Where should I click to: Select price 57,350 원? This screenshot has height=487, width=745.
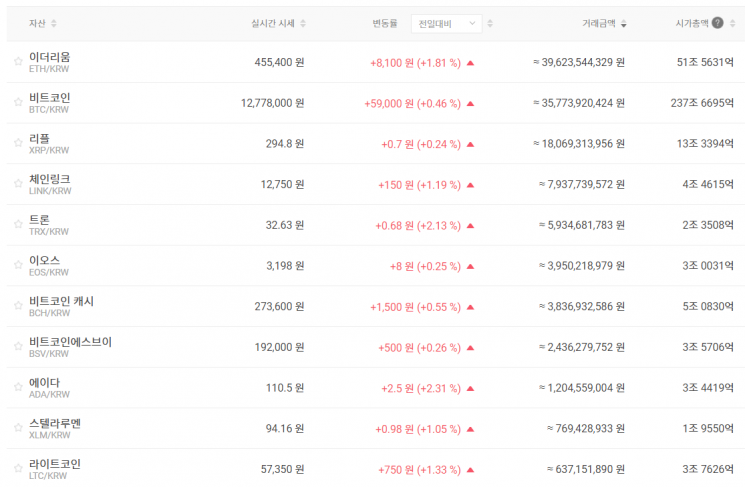coord(282,469)
